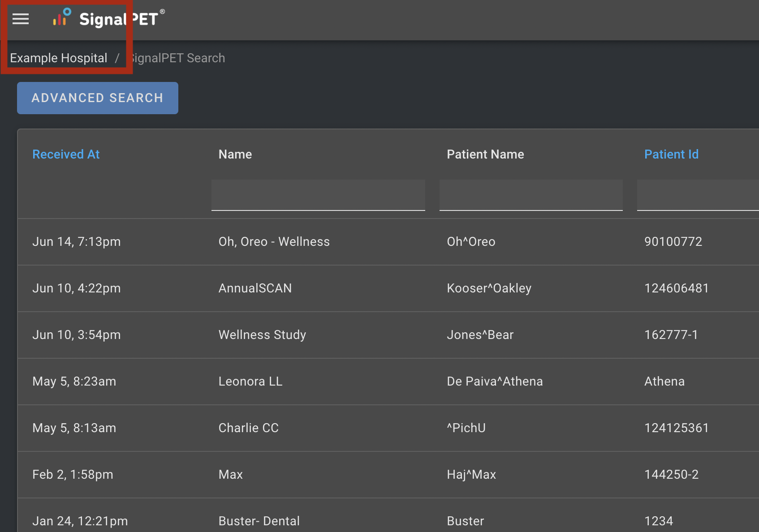759x532 pixels.
Task: Click the Name column header
Action: [x=235, y=154]
